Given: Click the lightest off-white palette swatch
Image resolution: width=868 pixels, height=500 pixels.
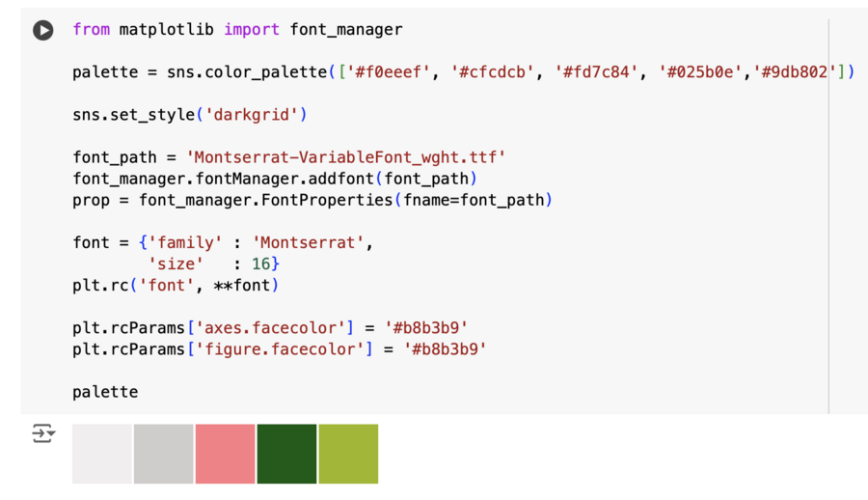Looking at the screenshot, I should (102, 454).
